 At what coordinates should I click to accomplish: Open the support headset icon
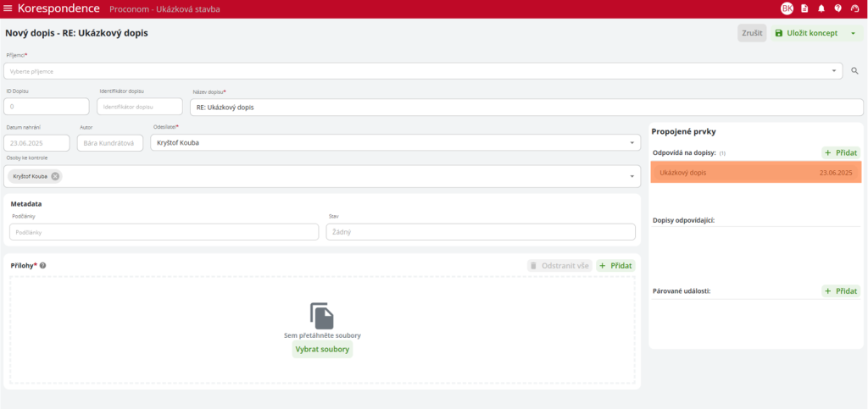[854, 8]
